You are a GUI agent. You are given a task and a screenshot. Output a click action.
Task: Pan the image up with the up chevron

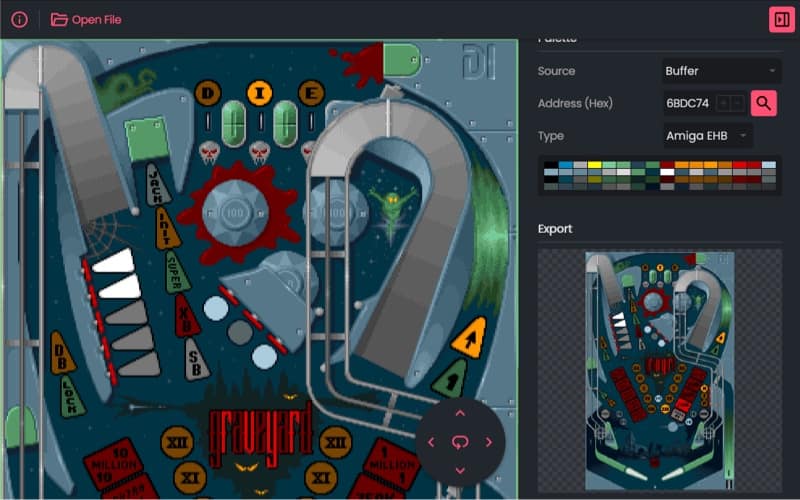(460, 413)
